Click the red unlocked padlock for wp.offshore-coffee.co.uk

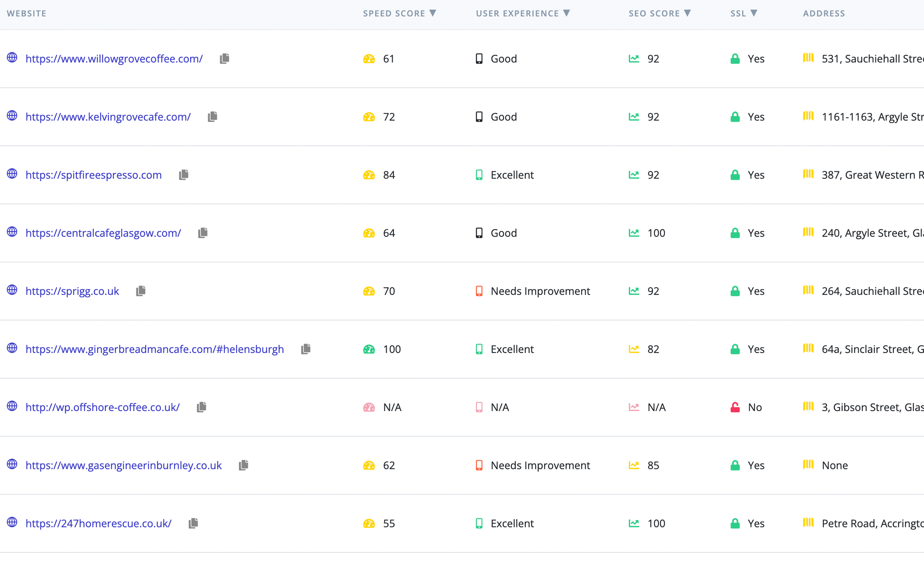click(x=735, y=407)
